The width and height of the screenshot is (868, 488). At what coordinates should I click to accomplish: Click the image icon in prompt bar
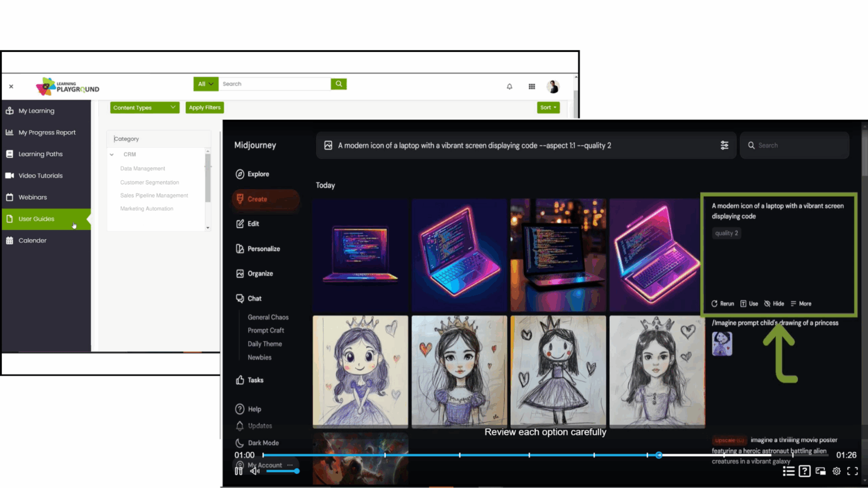point(328,145)
